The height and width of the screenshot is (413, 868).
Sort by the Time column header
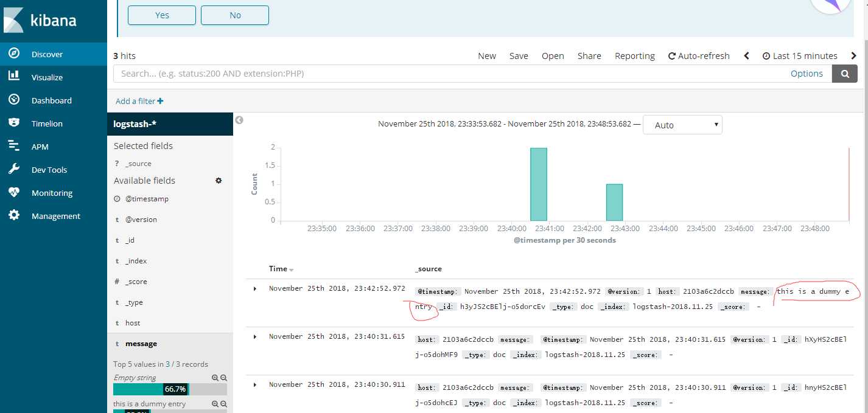pos(281,269)
